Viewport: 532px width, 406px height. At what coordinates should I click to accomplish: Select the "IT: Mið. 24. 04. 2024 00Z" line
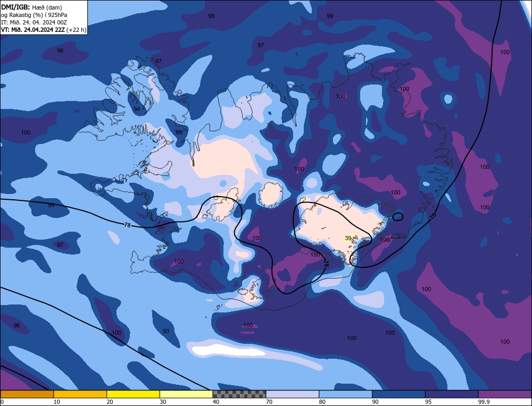(34, 22)
